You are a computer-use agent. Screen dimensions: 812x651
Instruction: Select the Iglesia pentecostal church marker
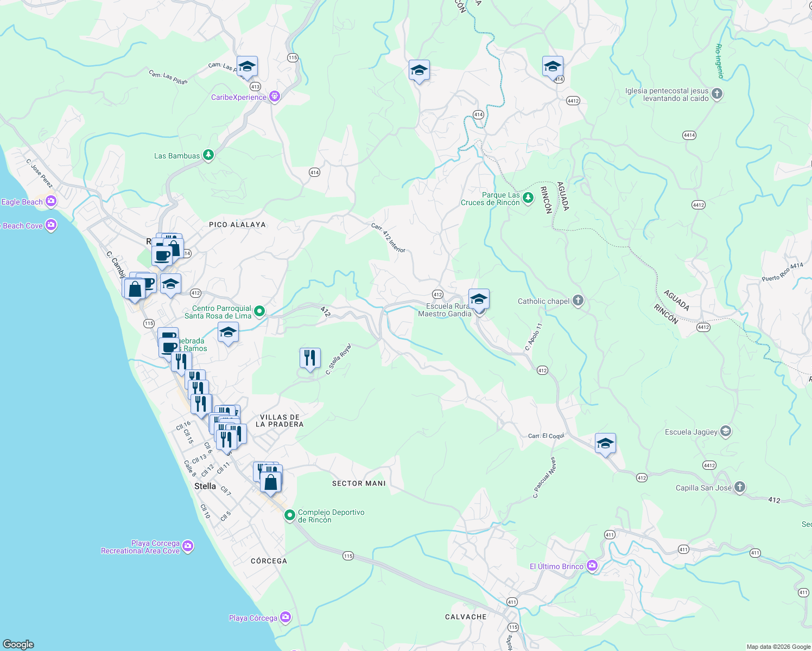716,93
